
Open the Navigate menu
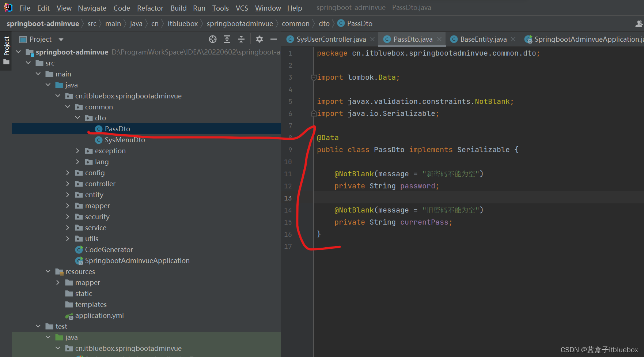(92, 8)
